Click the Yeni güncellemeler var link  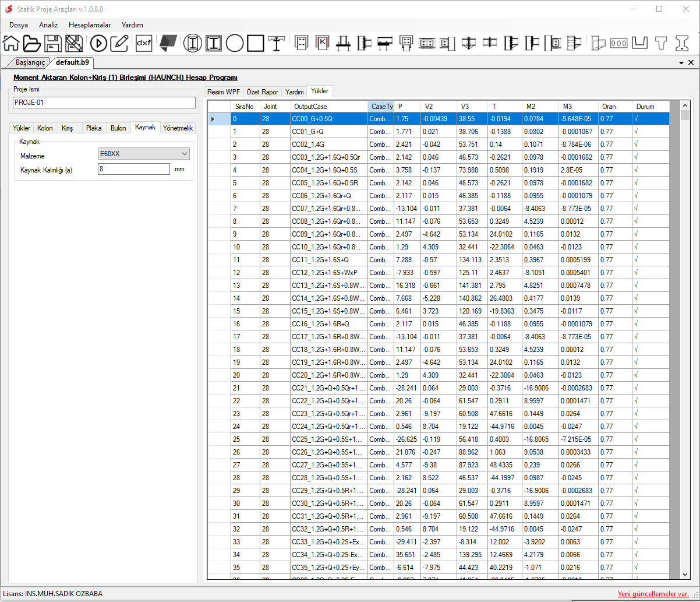(653, 594)
